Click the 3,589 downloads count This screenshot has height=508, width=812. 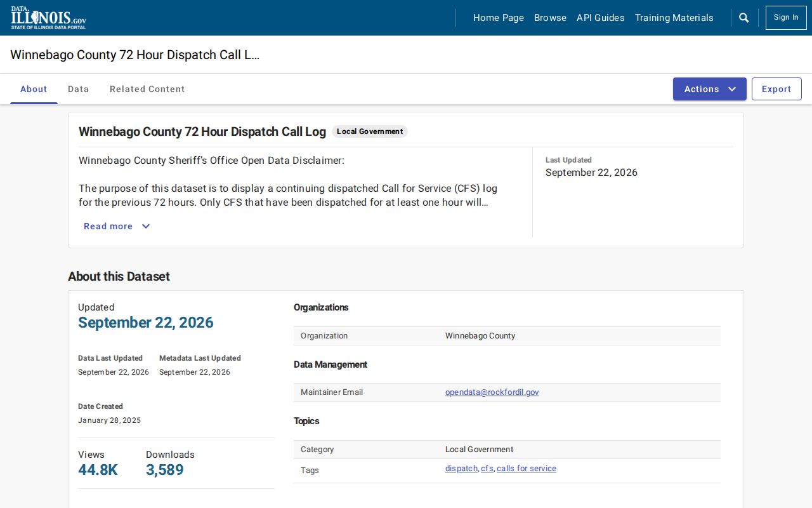(165, 470)
